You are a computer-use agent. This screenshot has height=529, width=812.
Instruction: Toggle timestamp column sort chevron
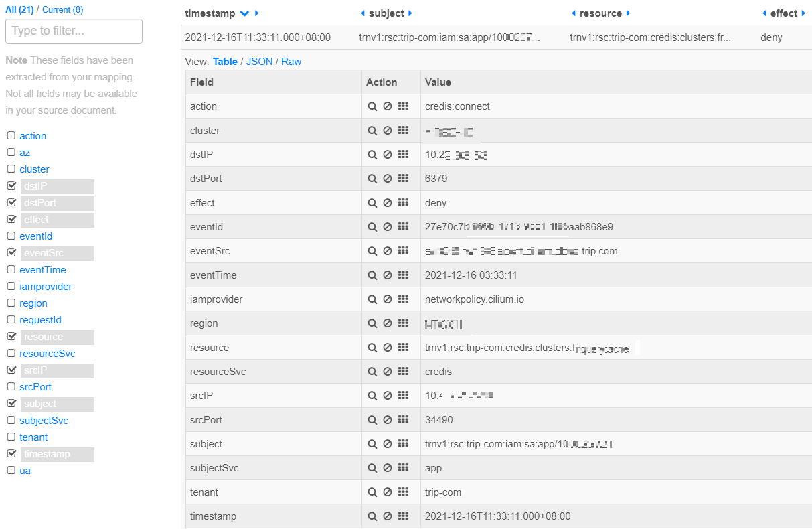click(x=244, y=14)
